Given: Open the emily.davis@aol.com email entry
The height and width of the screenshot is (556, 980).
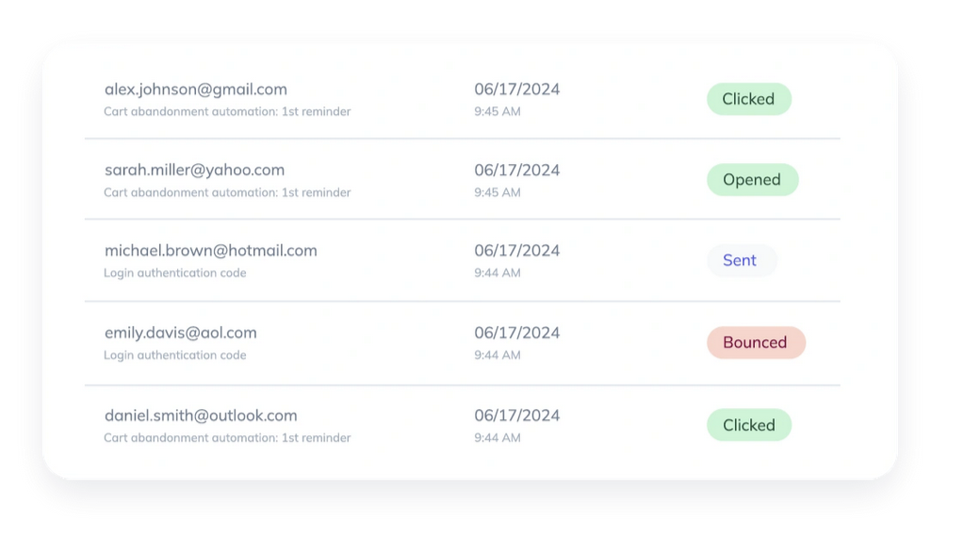Looking at the screenshot, I should pyautogui.click(x=180, y=333).
